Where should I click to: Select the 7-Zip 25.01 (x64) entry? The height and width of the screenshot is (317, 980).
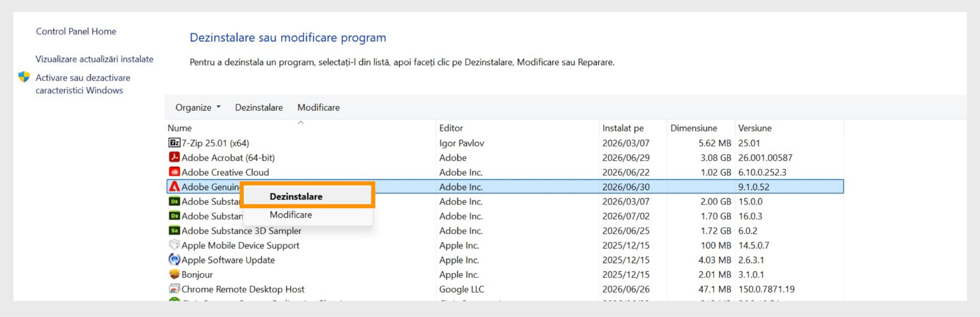215,143
